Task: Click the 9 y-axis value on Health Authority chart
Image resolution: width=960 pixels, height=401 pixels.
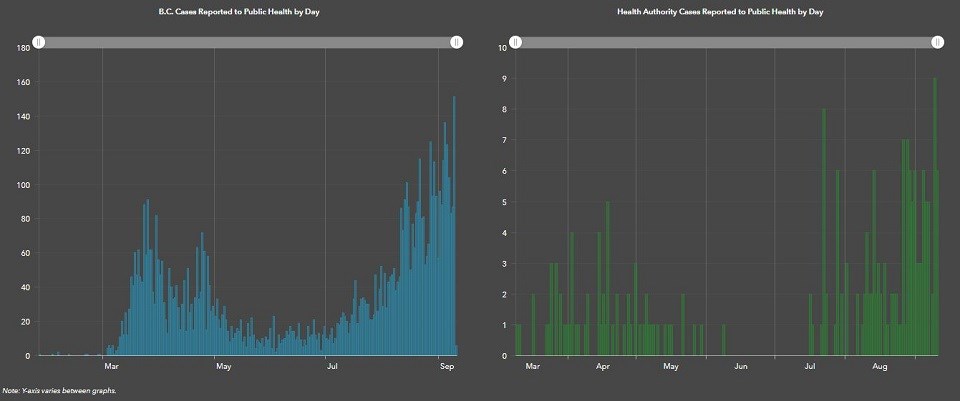Action: (502, 78)
